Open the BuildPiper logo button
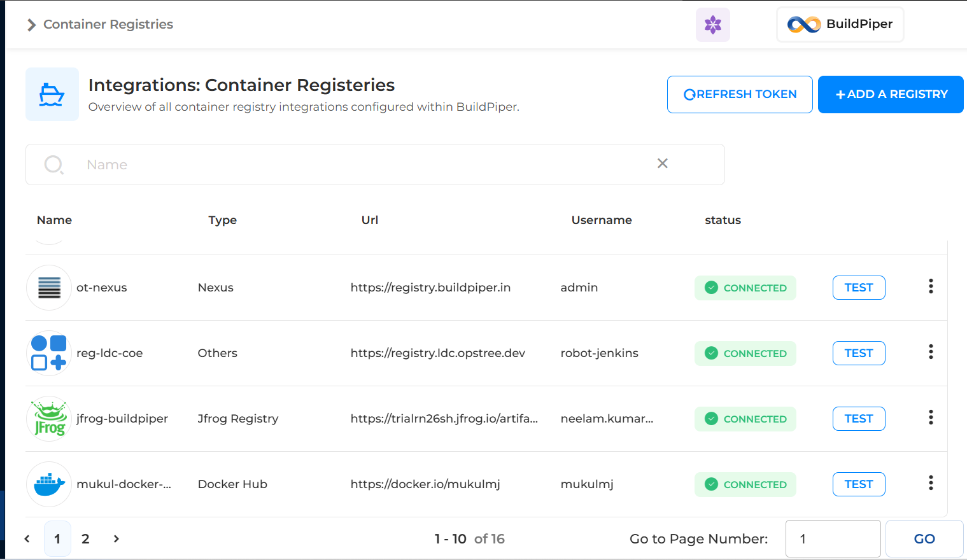The image size is (967, 560). [x=840, y=24]
